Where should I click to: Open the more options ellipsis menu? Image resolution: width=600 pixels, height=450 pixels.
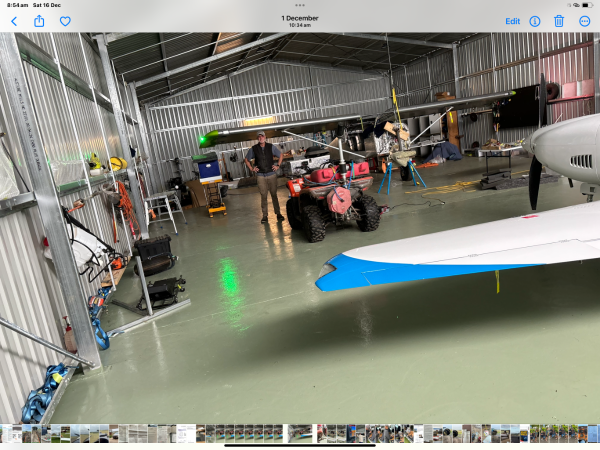[x=585, y=21]
